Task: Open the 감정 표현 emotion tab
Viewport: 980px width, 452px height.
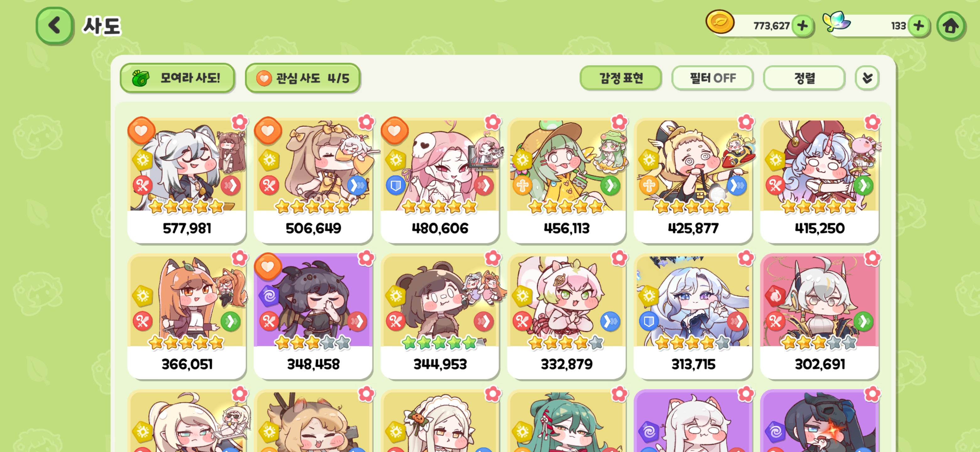Action: point(621,78)
